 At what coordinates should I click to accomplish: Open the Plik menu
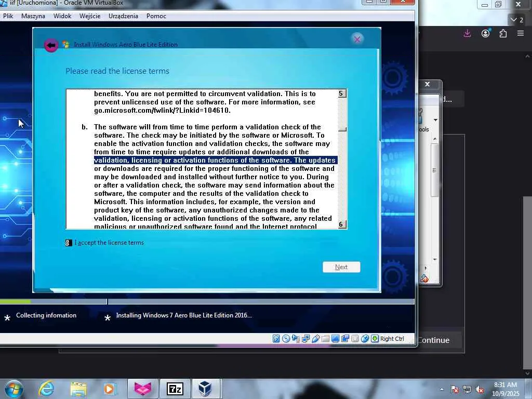click(x=8, y=16)
